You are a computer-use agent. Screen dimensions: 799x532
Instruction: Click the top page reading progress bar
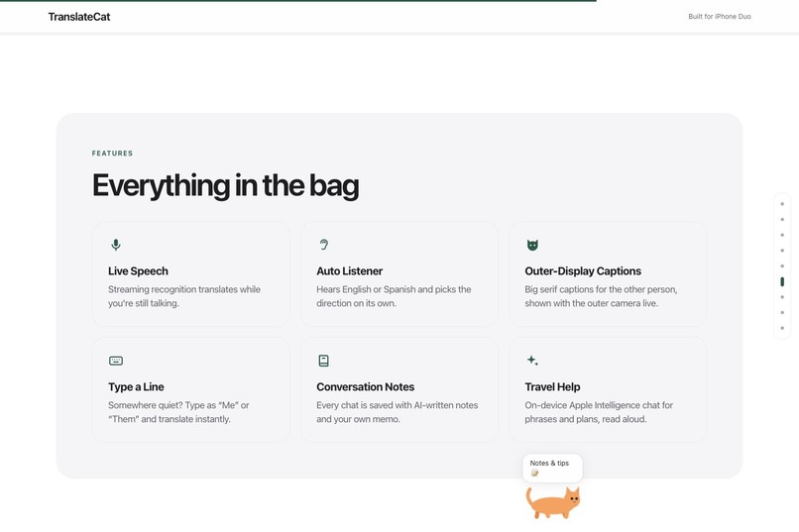pos(298,1)
